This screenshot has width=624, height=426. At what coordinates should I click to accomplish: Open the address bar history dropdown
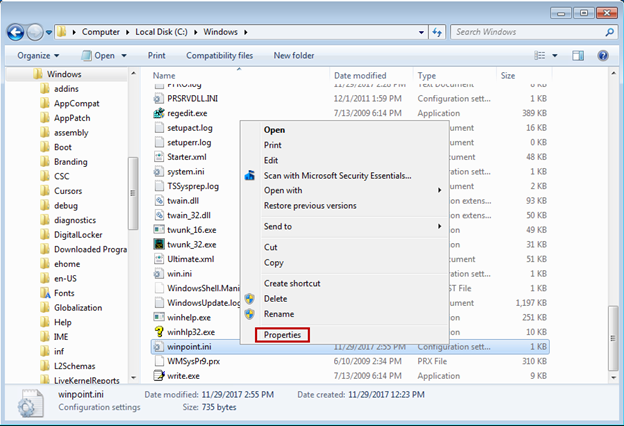(421, 32)
